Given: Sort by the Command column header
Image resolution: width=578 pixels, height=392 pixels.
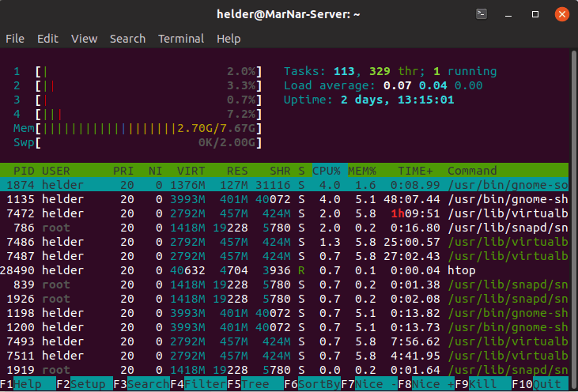Looking at the screenshot, I should (472, 171).
